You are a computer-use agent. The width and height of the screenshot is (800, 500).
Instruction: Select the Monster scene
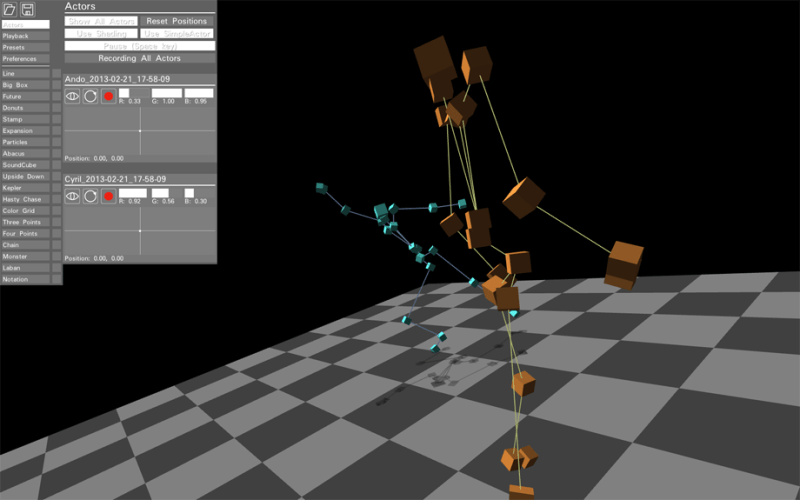point(26,256)
